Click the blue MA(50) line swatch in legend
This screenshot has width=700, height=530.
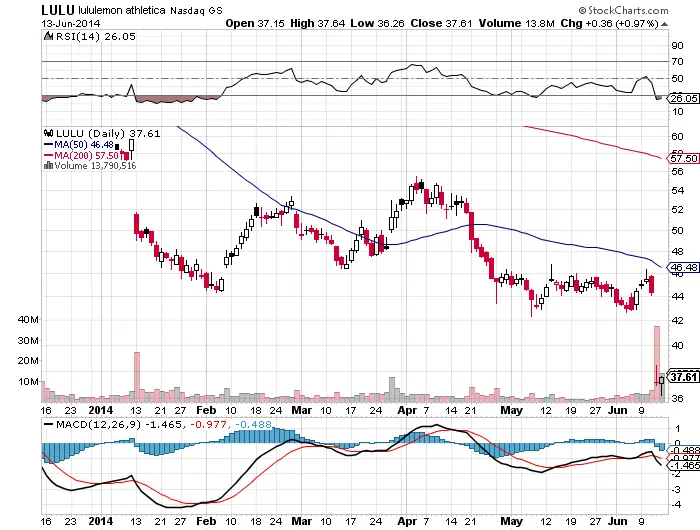[49, 145]
